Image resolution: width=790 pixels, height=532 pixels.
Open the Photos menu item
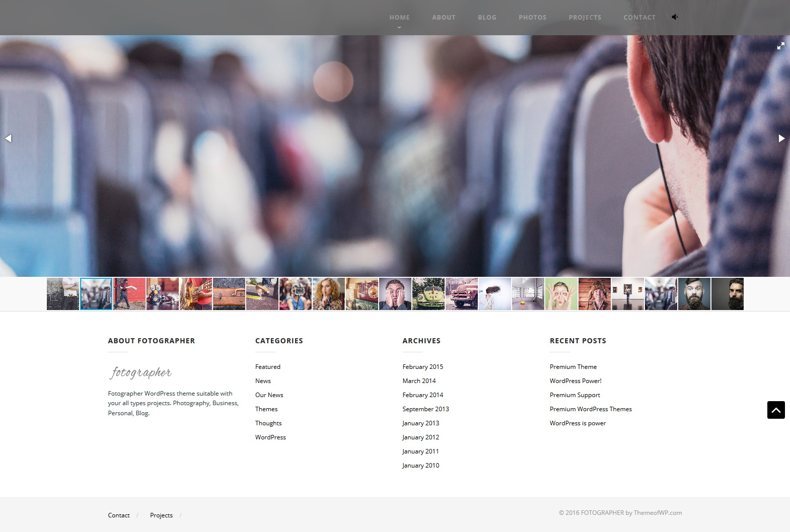click(x=533, y=17)
